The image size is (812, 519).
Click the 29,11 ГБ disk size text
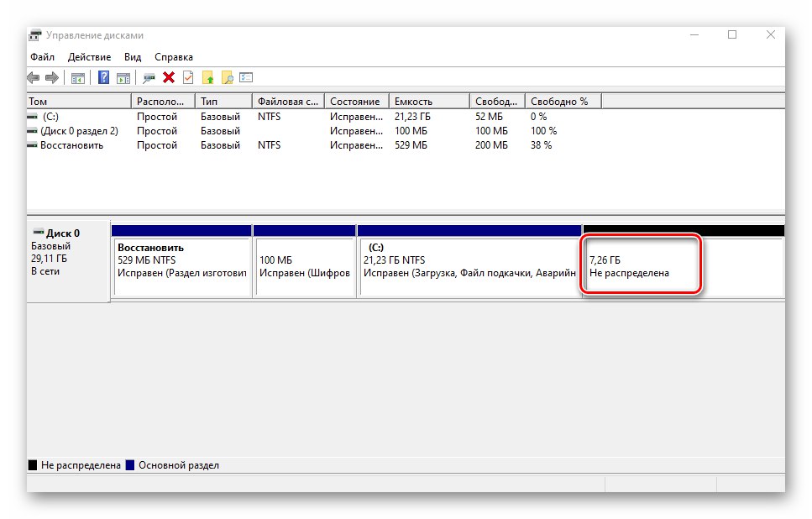pyautogui.click(x=49, y=259)
